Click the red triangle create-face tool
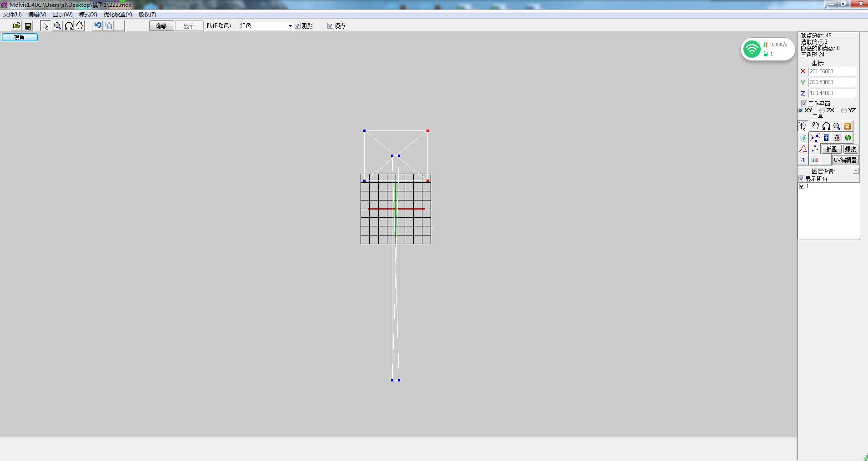 tap(803, 149)
